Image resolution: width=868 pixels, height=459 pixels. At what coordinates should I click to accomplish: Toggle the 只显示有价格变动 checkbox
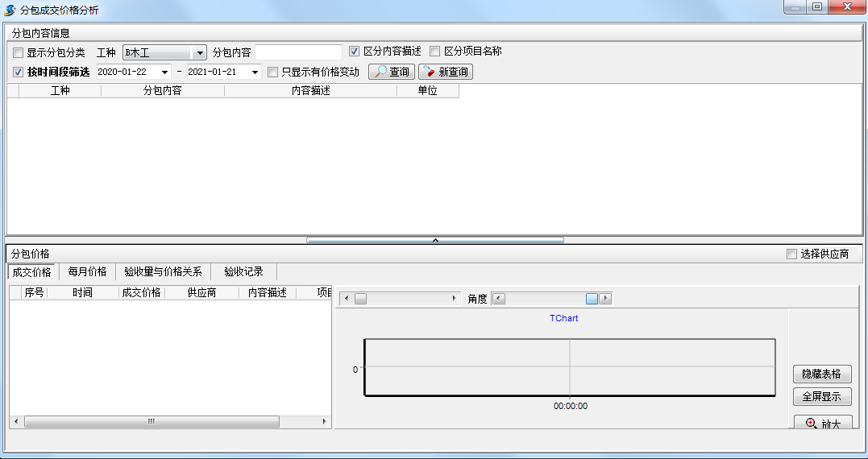click(273, 72)
